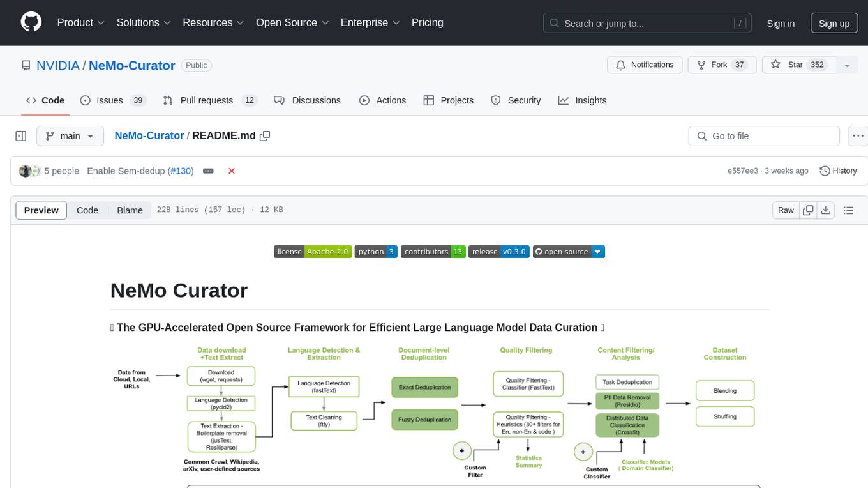Open the Raw file view
Viewport: 868px width, 488px height.
tap(786, 210)
